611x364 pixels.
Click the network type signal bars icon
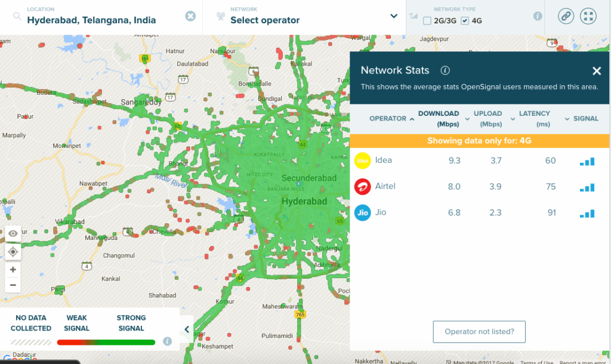coord(413,16)
